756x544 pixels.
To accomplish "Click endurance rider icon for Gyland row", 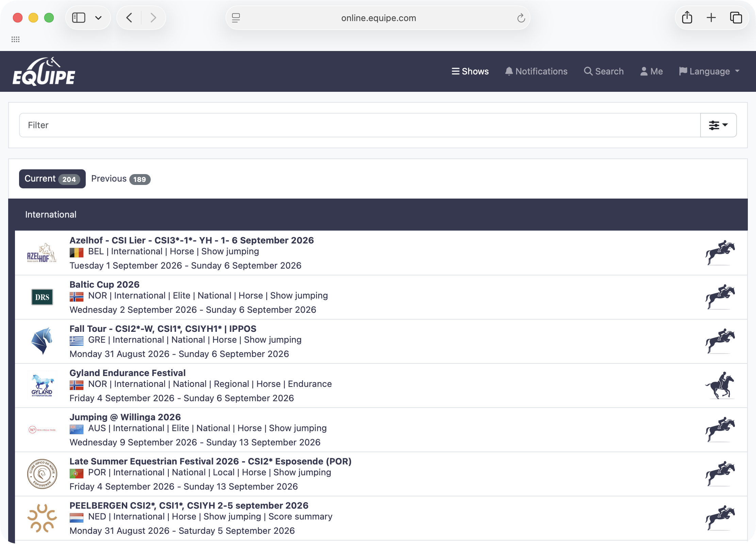I will [x=720, y=386].
